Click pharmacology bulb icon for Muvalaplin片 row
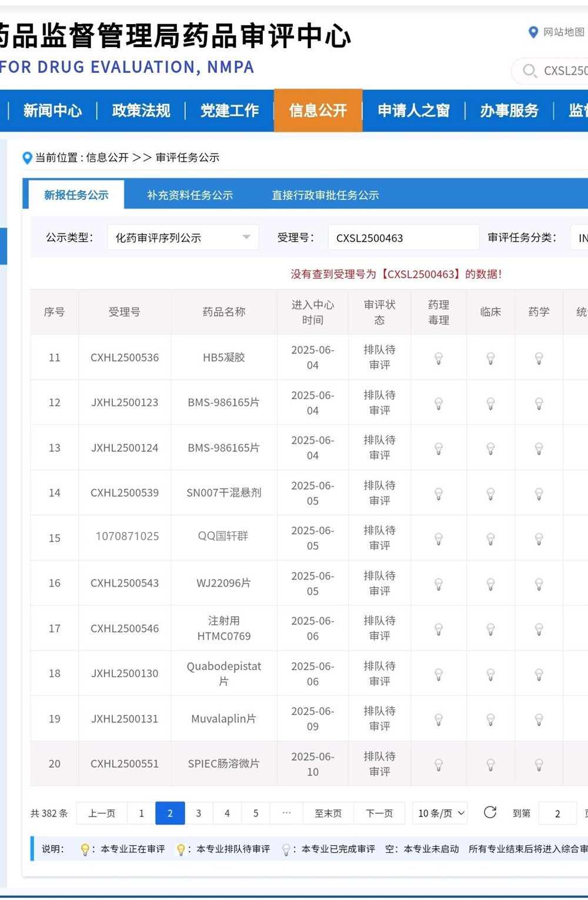 point(439,720)
